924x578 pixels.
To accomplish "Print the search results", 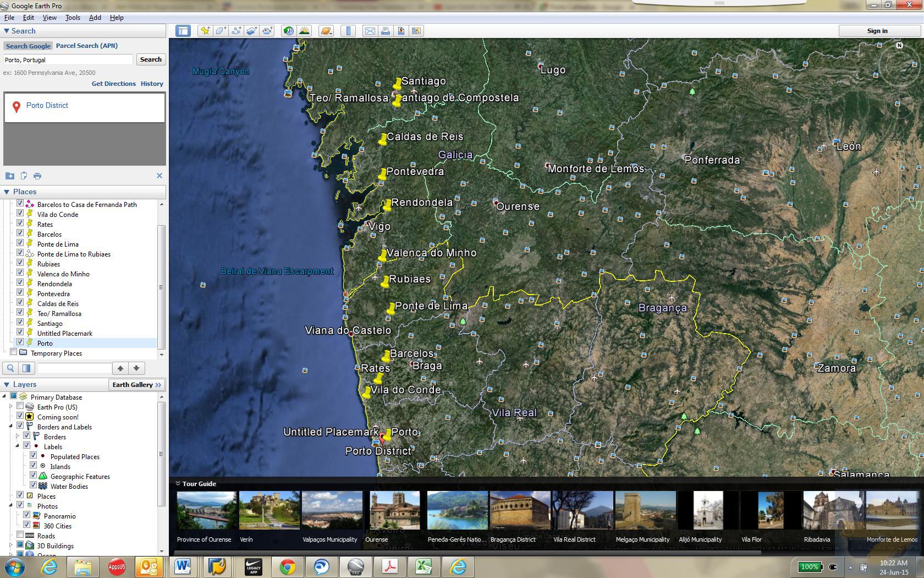I will click(37, 176).
